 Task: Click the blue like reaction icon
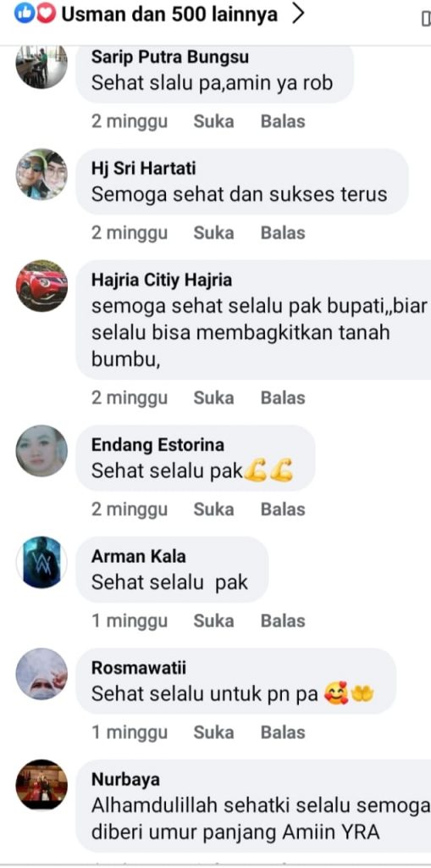click(25, 14)
